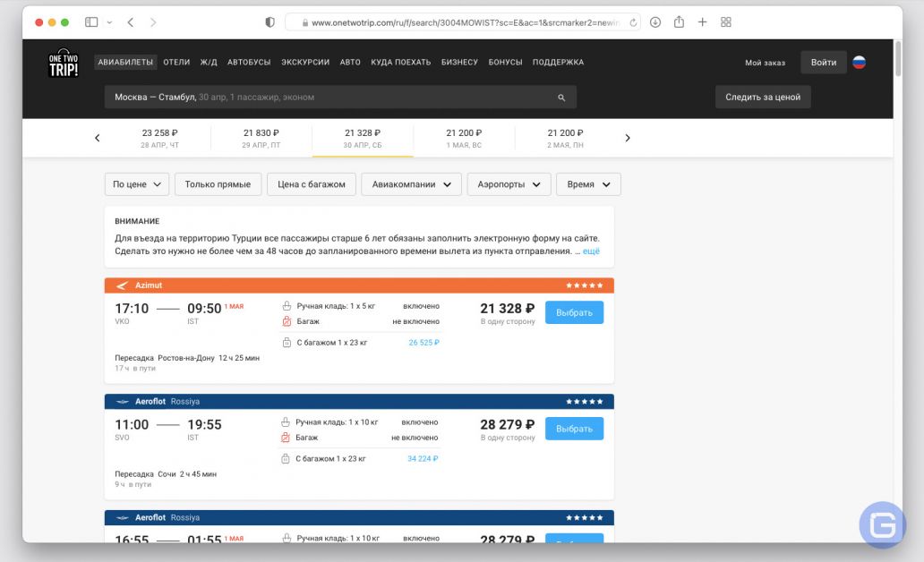Click 'Пересадка Ростов-на-Дону 12 ч 25 мин' text
Screen dimensions: 924x562
point(187,358)
